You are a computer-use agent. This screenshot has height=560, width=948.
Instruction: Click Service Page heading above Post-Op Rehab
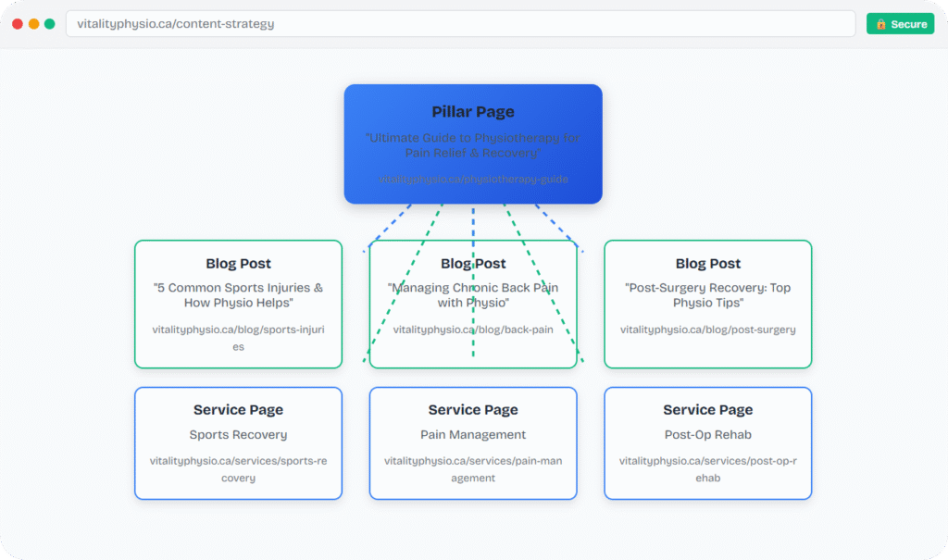(x=708, y=410)
